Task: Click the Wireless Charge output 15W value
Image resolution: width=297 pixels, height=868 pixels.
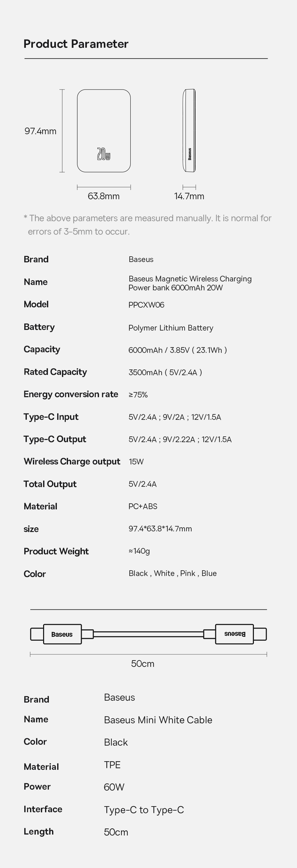Action: tap(136, 462)
